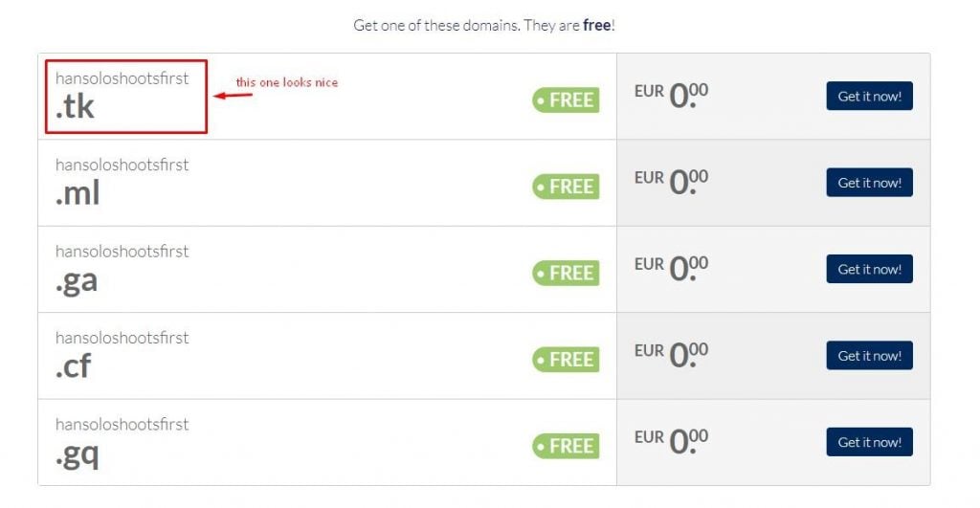Click the FREE badge on .tk row

[566, 99]
